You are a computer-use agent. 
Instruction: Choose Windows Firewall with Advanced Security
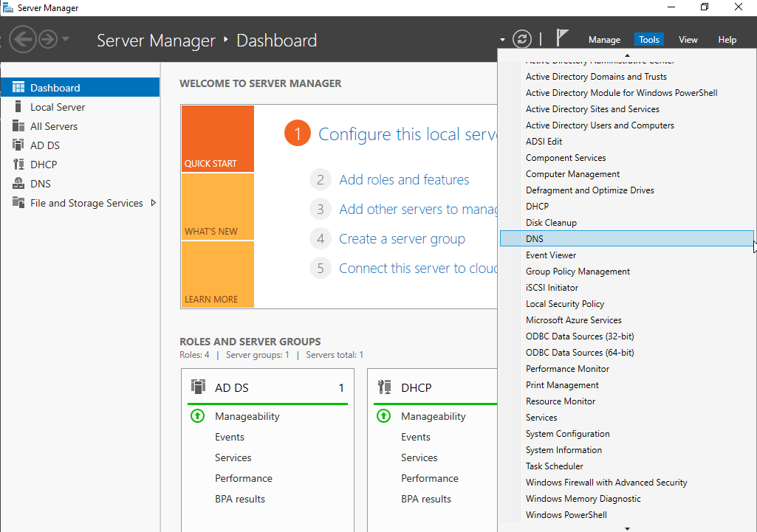point(627,483)
